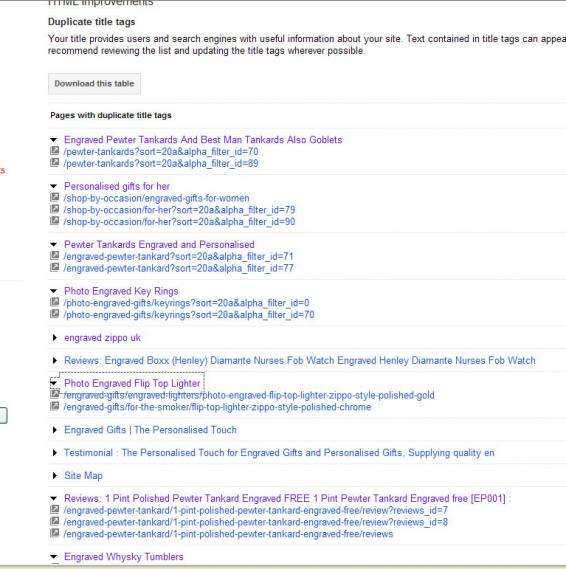Collapse Engraved Pewter Tankards And Best Man group
Screen dimensions: 566x569
(x=54, y=140)
